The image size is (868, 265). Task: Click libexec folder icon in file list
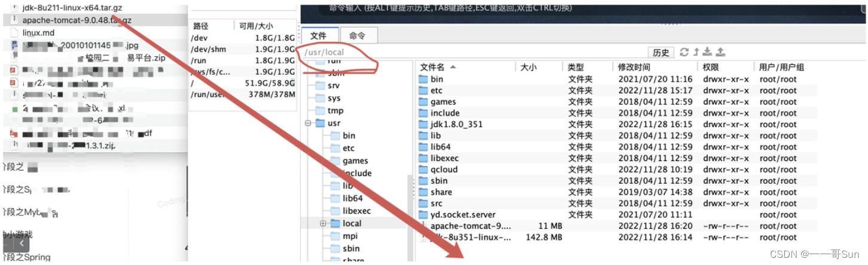coord(423,158)
